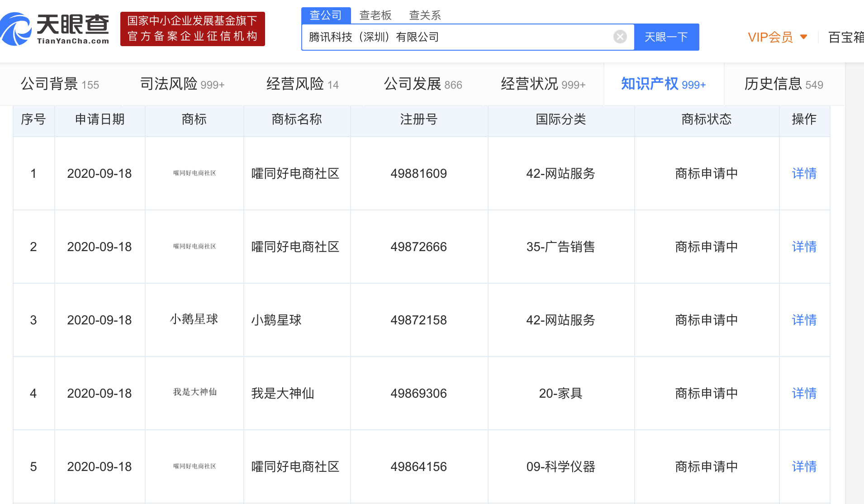Click the 我是大神仙 trademark image
Screen dimensions: 864x504
point(195,392)
